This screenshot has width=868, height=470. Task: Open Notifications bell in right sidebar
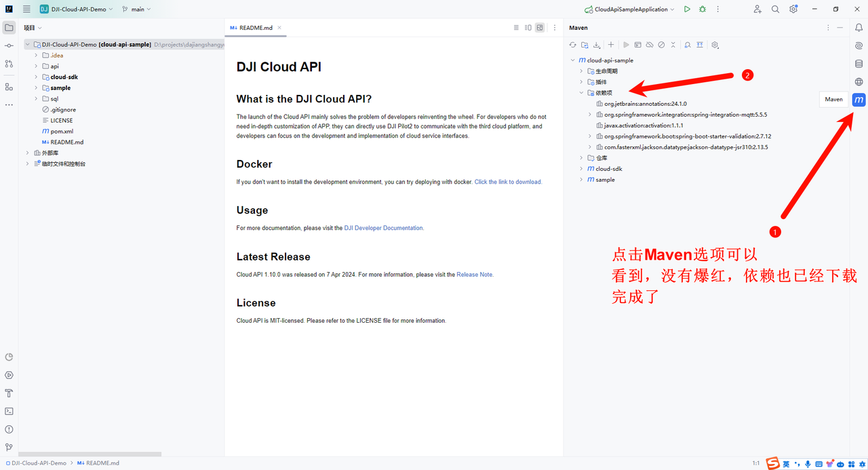tap(859, 28)
